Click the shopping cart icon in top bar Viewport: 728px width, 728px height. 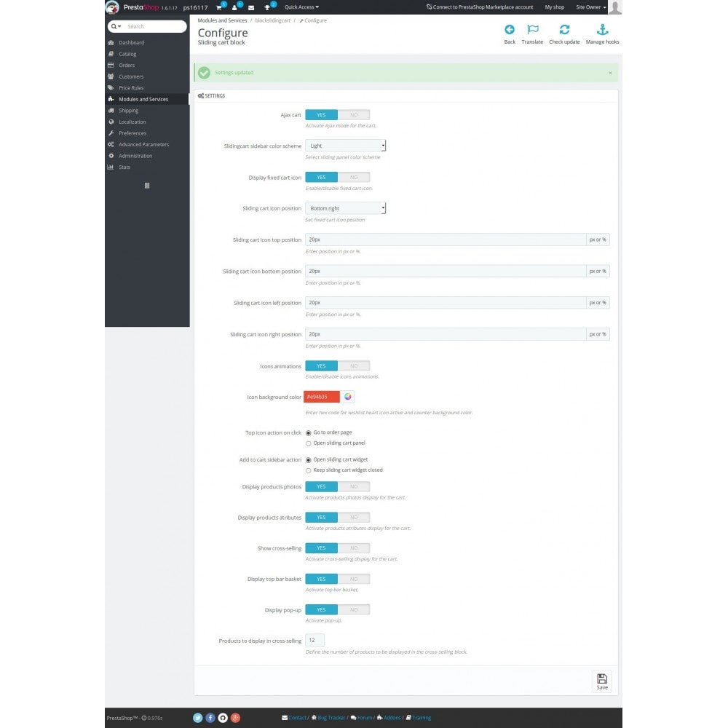(218, 7)
